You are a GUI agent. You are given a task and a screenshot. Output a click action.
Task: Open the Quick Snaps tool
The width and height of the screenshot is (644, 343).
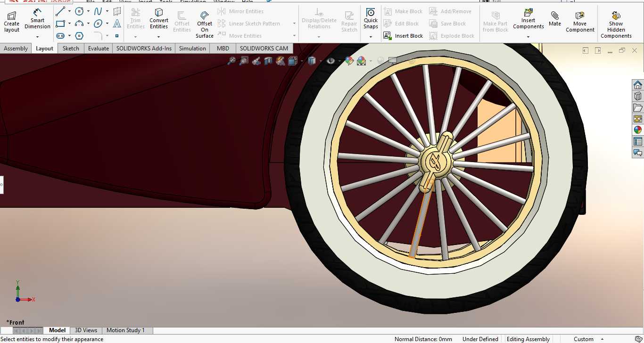click(x=371, y=19)
